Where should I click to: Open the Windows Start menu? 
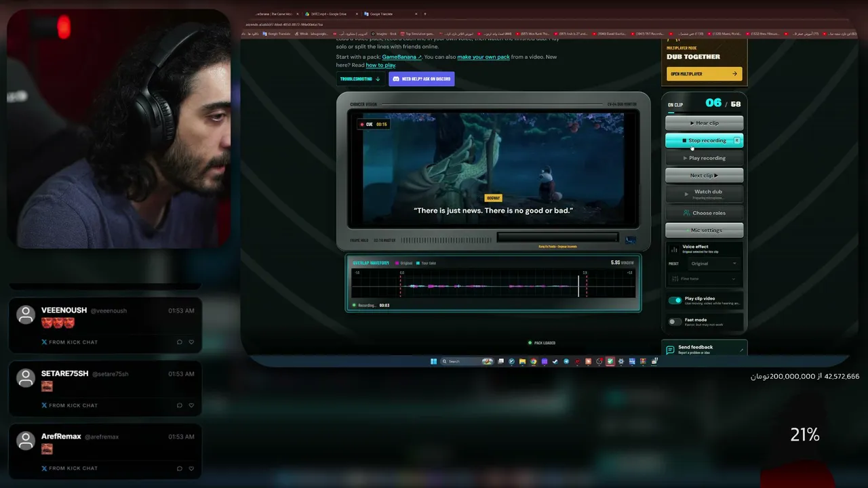tap(434, 361)
